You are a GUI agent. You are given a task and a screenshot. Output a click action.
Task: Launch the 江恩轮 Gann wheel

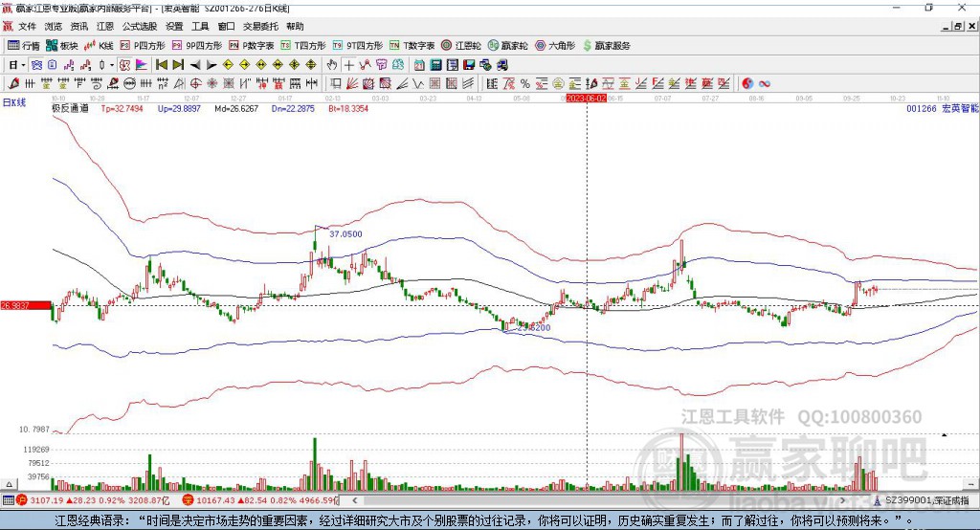[461, 46]
